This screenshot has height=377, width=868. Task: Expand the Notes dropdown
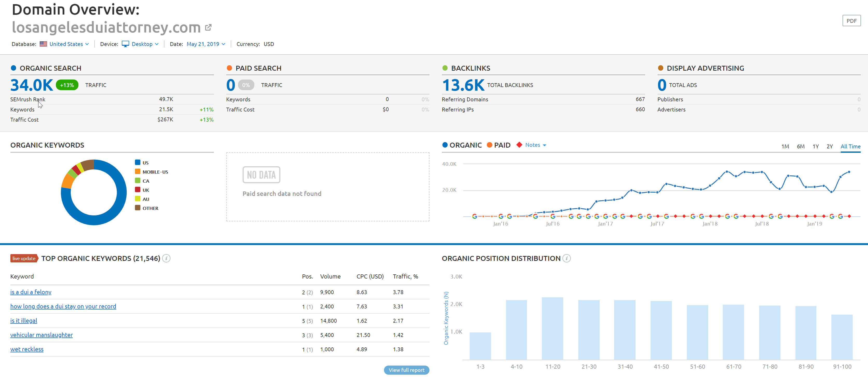tap(536, 145)
